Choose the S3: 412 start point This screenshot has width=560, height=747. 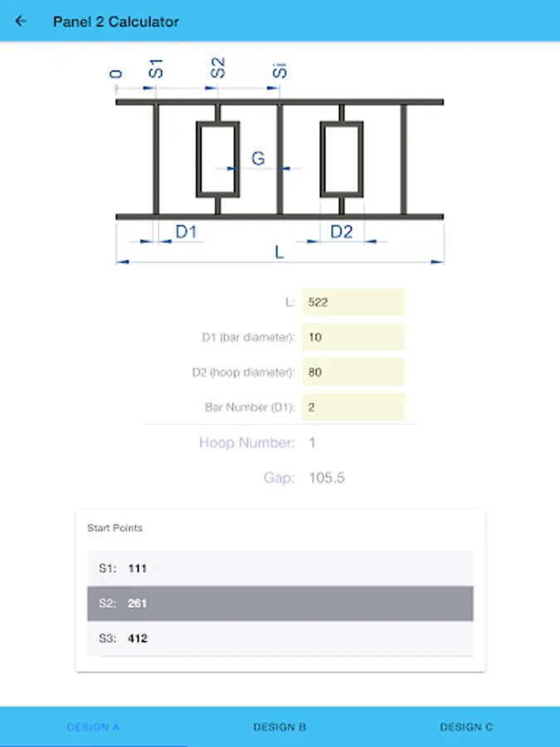pos(280,638)
